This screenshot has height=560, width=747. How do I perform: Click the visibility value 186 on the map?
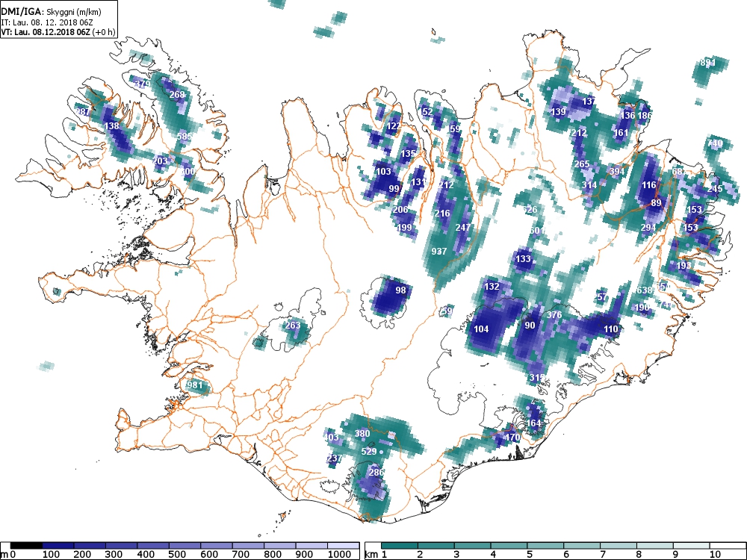point(644,115)
